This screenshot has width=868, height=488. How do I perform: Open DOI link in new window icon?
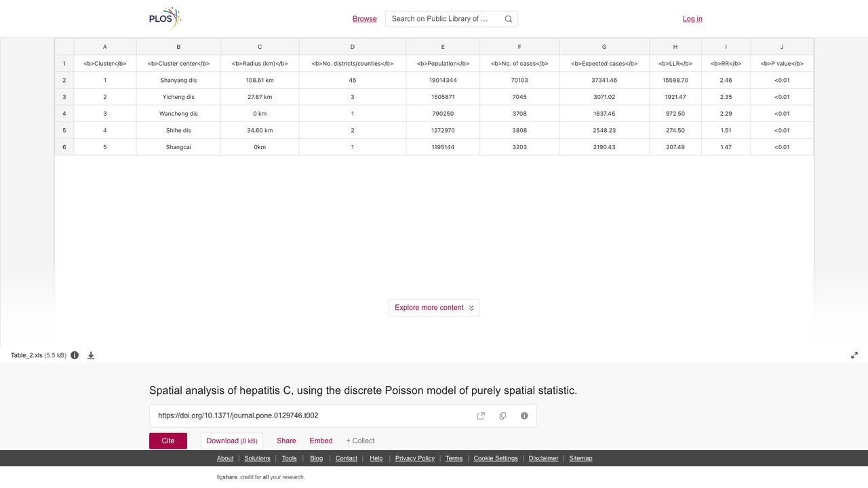[x=481, y=415]
